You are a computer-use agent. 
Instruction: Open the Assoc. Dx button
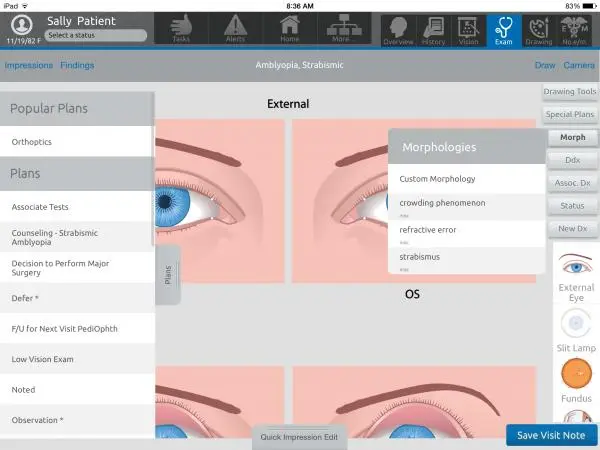(x=572, y=183)
